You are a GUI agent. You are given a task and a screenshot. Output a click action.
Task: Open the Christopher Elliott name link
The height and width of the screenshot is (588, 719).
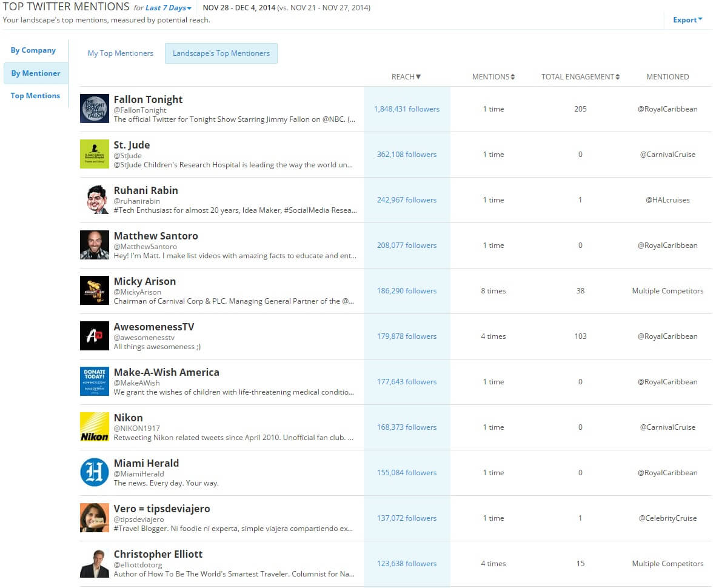click(x=158, y=553)
